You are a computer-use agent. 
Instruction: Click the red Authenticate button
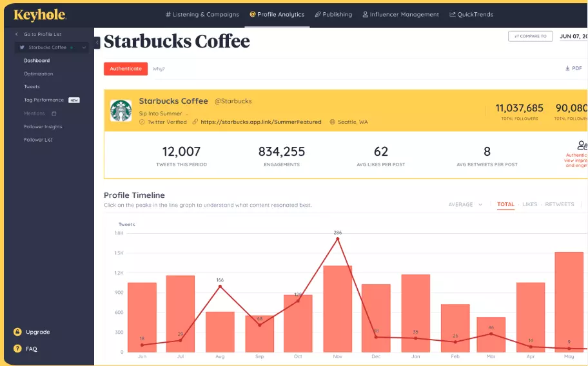click(126, 68)
